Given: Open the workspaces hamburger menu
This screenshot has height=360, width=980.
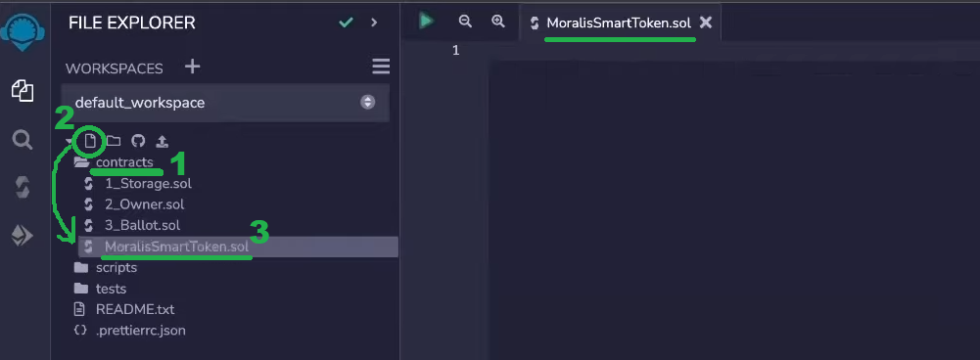Looking at the screenshot, I should click(x=381, y=67).
